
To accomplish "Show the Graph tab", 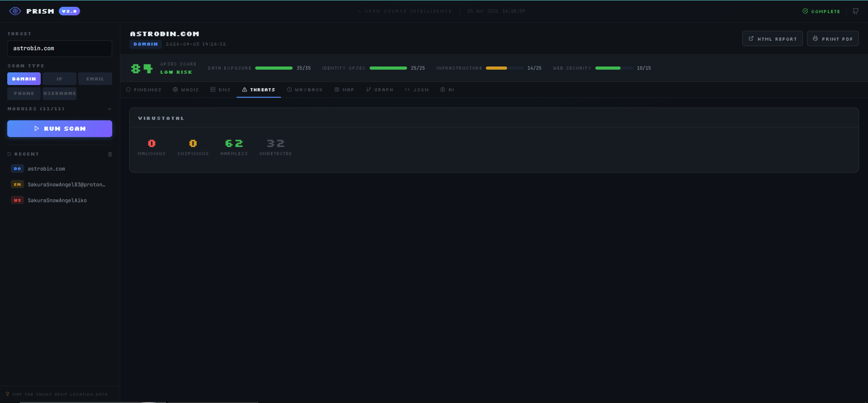I will click(379, 90).
